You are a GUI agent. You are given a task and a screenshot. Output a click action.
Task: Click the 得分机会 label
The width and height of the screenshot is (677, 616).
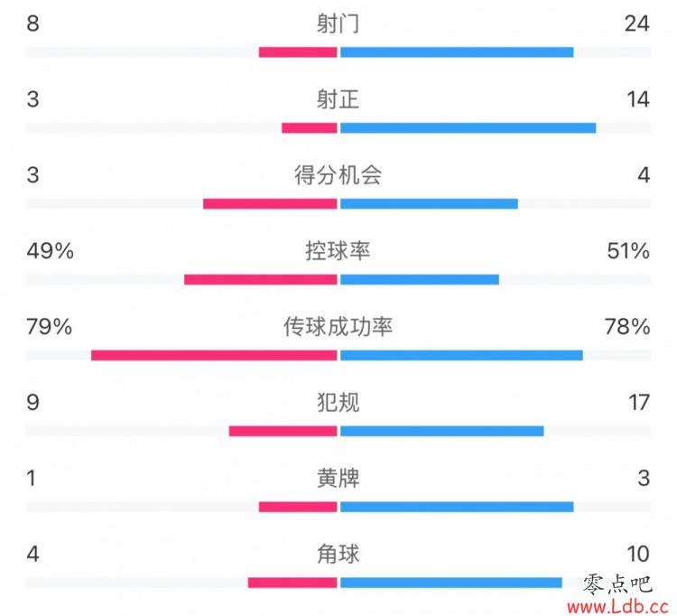(x=338, y=175)
